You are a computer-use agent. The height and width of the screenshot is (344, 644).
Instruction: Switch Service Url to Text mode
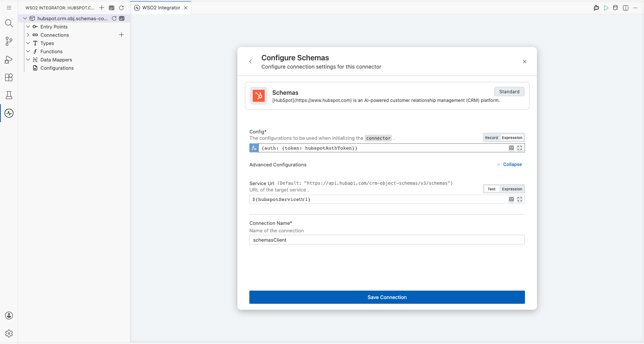click(x=492, y=189)
